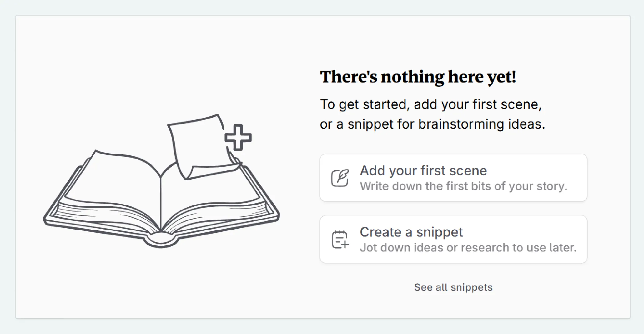Viewport: 644px width, 334px height.
Task: Open the 'See all snippets' link
Action: [x=453, y=287]
